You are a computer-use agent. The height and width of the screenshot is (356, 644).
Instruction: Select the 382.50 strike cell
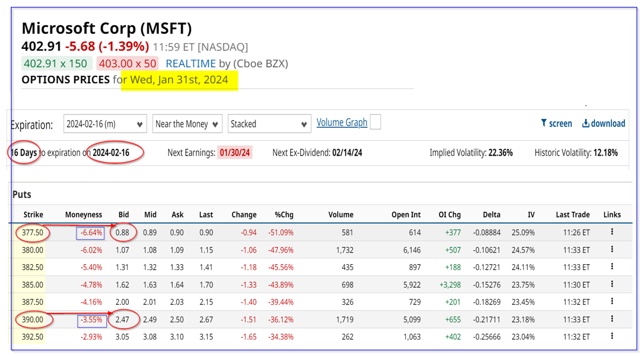[33, 267]
